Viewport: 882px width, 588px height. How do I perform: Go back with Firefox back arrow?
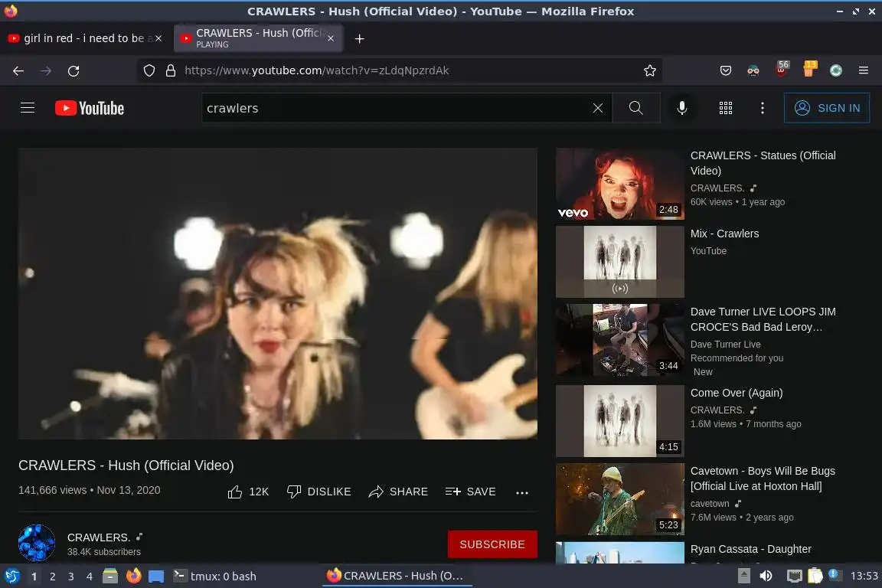coord(18,70)
